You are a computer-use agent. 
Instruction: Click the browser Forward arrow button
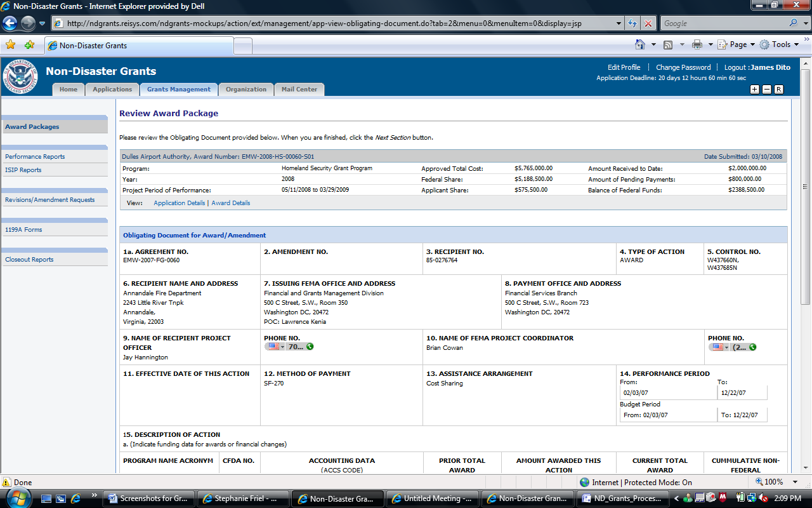coord(28,23)
